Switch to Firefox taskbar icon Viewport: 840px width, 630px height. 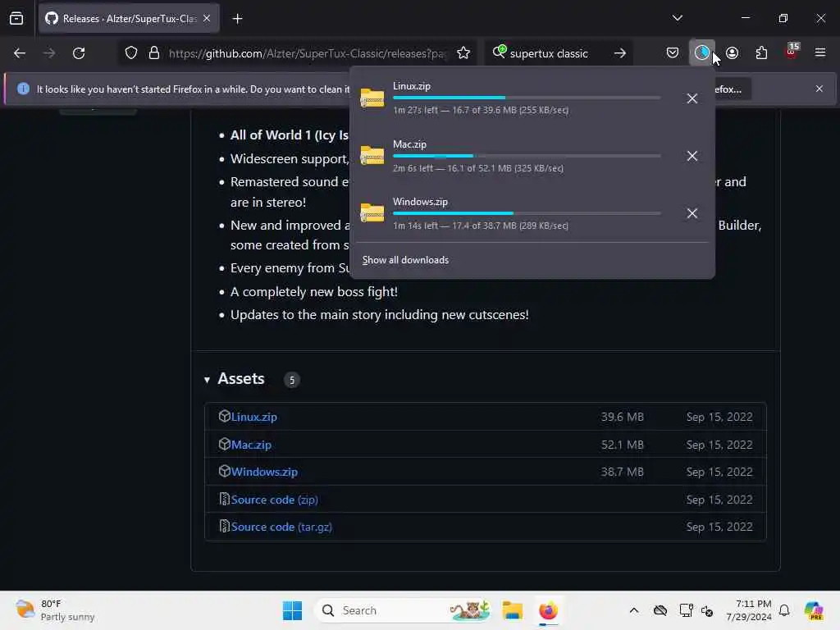coord(549,610)
